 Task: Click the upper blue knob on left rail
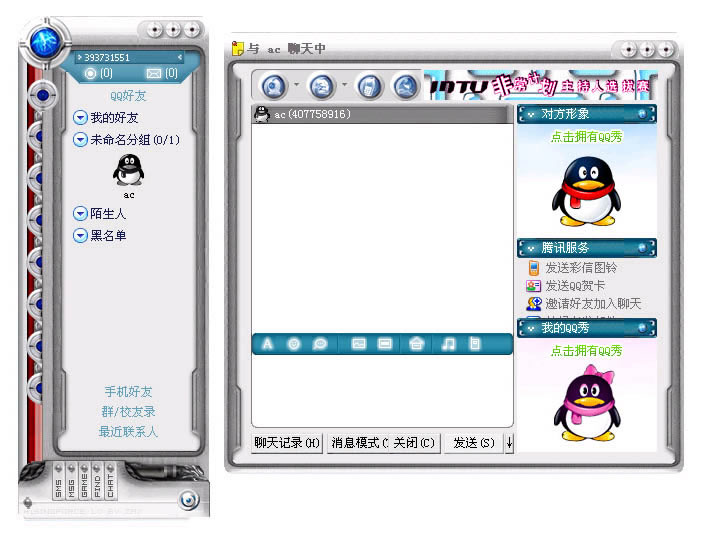point(43,95)
